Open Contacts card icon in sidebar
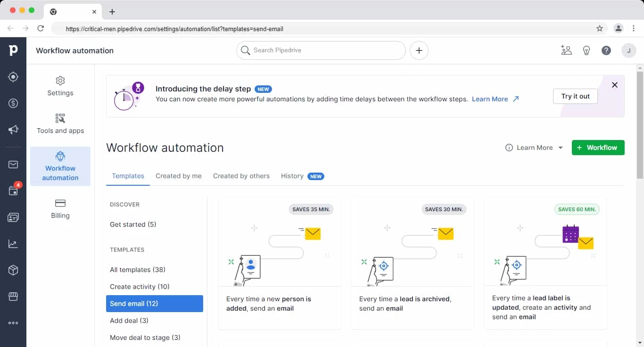The width and height of the screenshot is (644, 347). pos(13,217)
